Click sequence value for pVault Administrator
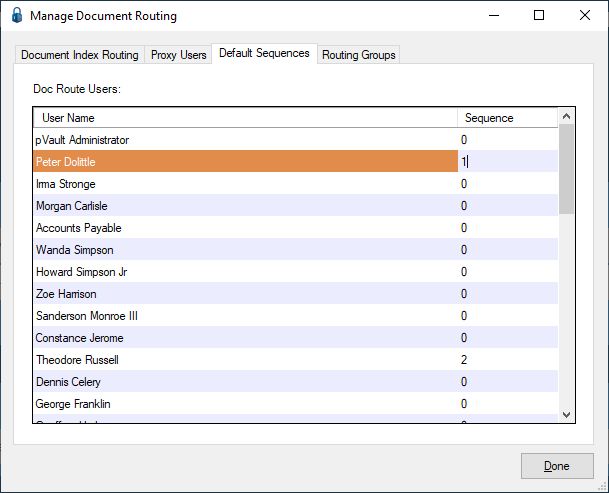The image size is (609, 493). pyautogui.click(x=464, y=139)
